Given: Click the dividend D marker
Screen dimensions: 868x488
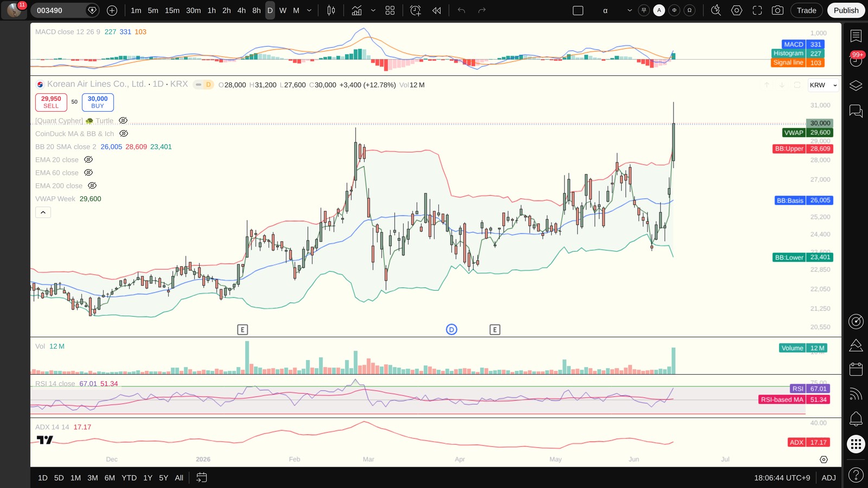Looking at the screenshot, I should pos(451,330).
